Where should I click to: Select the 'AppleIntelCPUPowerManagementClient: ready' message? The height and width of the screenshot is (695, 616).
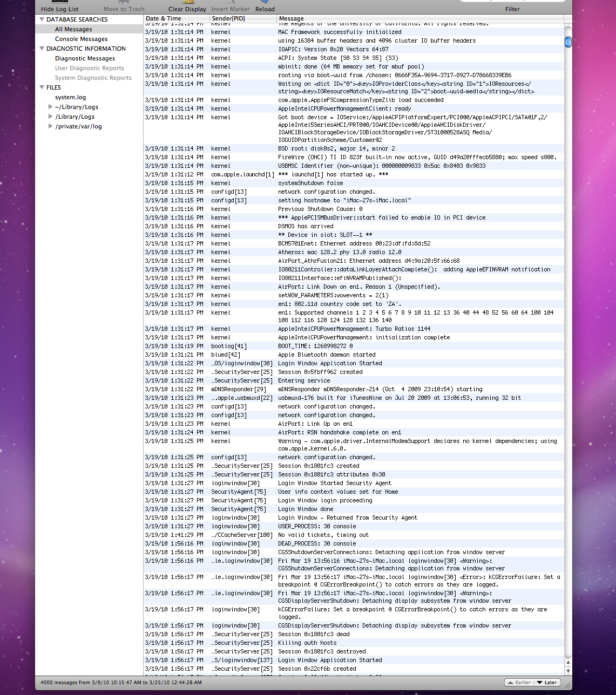pos(344,108)
